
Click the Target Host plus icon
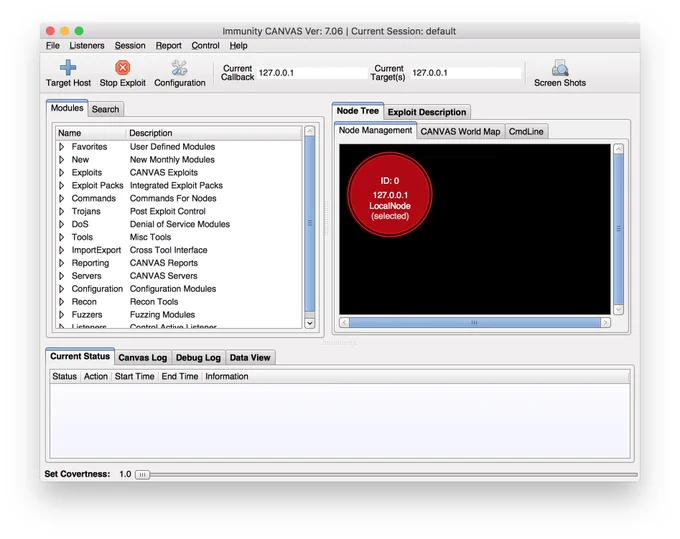(x=68, y=68)
